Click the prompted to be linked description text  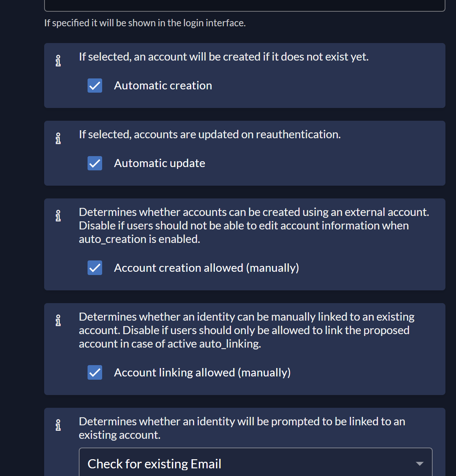[x=242, y=428]
